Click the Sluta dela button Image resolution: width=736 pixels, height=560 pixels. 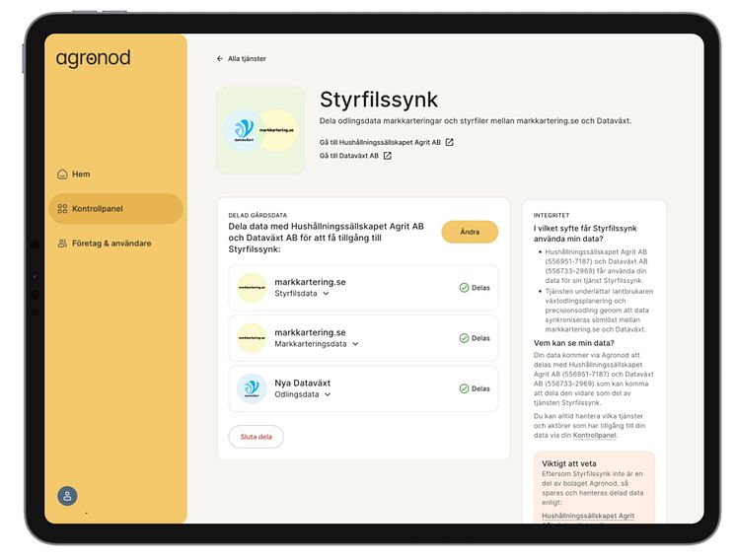click(256, 437)
